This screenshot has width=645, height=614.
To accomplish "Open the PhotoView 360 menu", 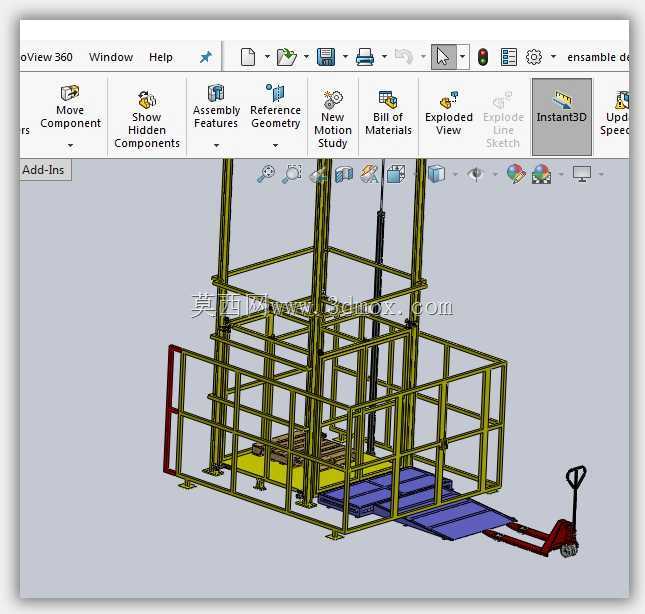I will pos(46,57).
